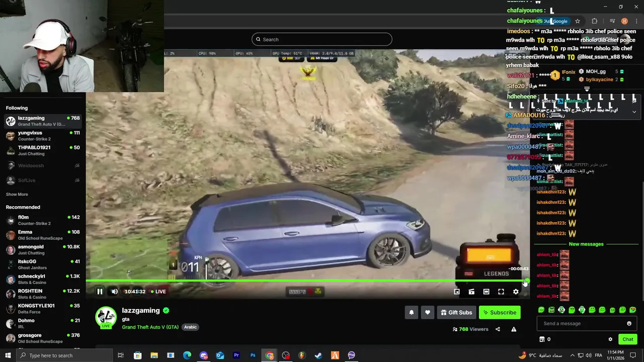Viewport: 644px width, 362px height.
Task: Follow lazzgaming with heart button
Action: coord(428,313)
